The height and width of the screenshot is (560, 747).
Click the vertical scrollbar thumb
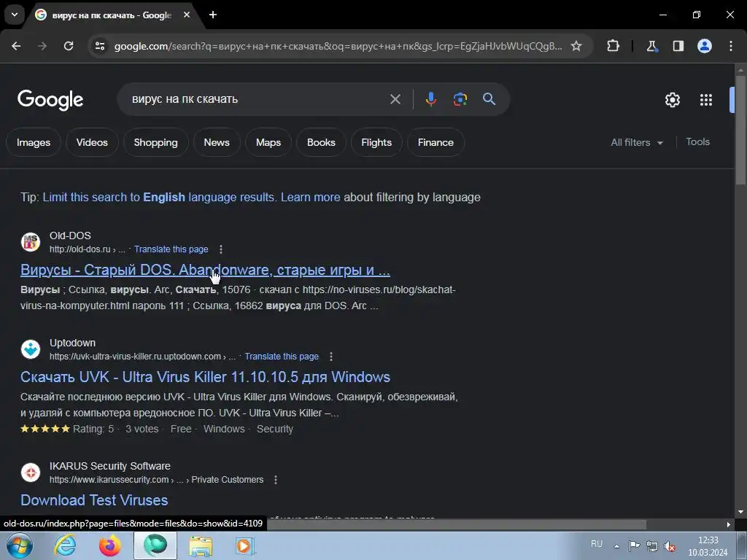tap(740, 130)
